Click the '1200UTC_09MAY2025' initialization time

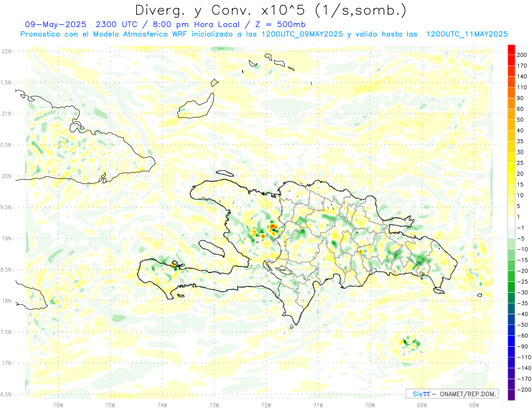point(302,34)
